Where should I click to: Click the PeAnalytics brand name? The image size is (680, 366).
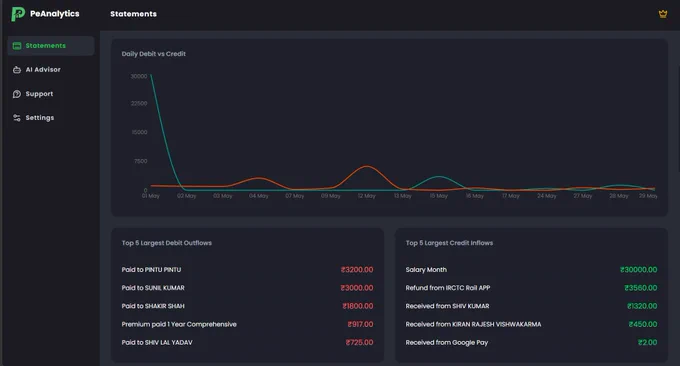[55, 14]
